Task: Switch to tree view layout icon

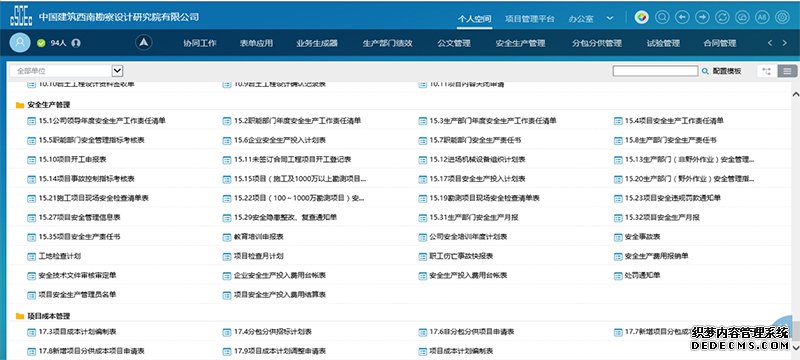Action: (x=767, y=71)
